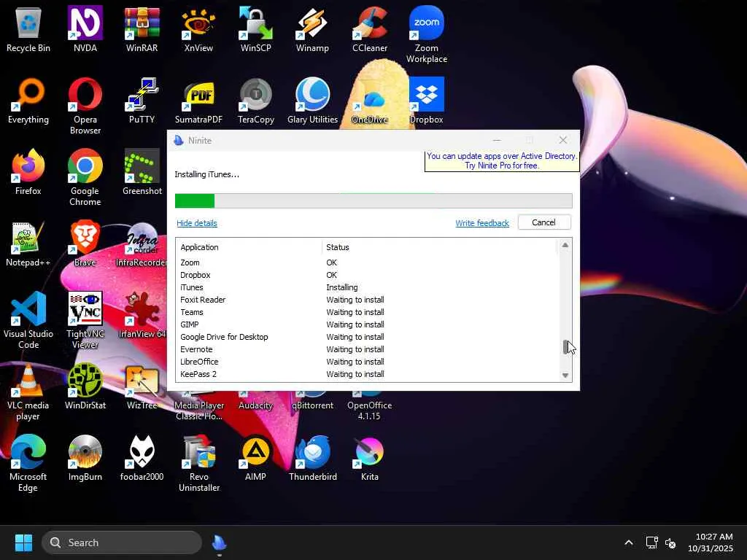Screen dimensions: 747x560
Task: Select the Firefox desktop icon
Action: pos(28,172)
